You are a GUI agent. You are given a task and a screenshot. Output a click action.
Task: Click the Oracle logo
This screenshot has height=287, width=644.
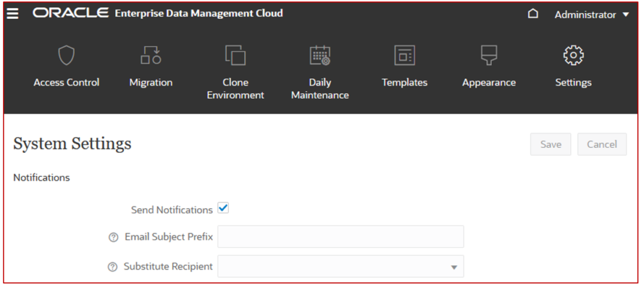70,13
